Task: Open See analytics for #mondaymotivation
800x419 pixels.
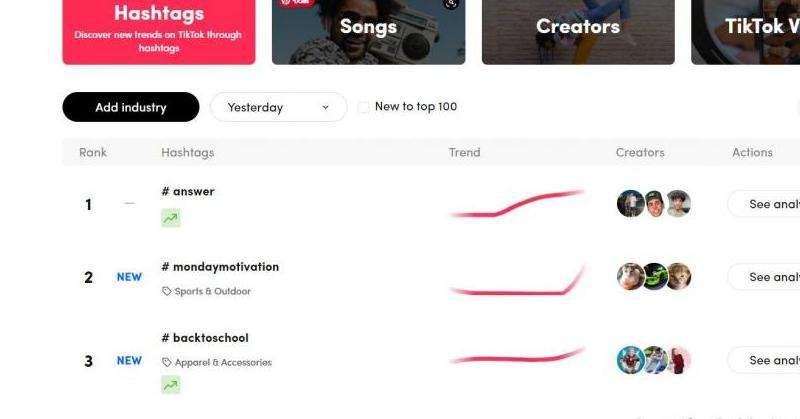Action: [764, 277]
